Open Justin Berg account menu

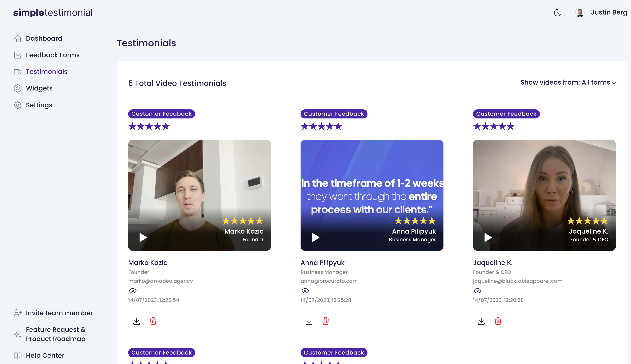pyautogui.click(x=609, y=12)
